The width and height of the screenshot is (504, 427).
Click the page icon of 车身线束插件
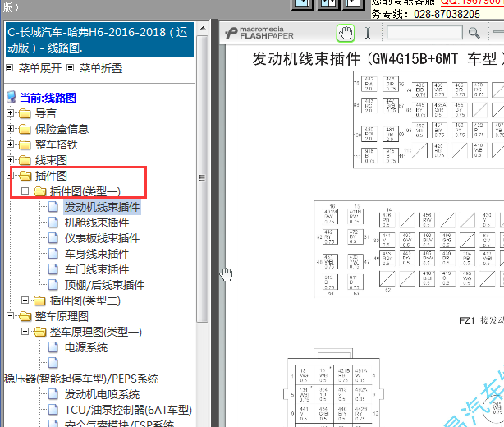[x=53, y=254]
